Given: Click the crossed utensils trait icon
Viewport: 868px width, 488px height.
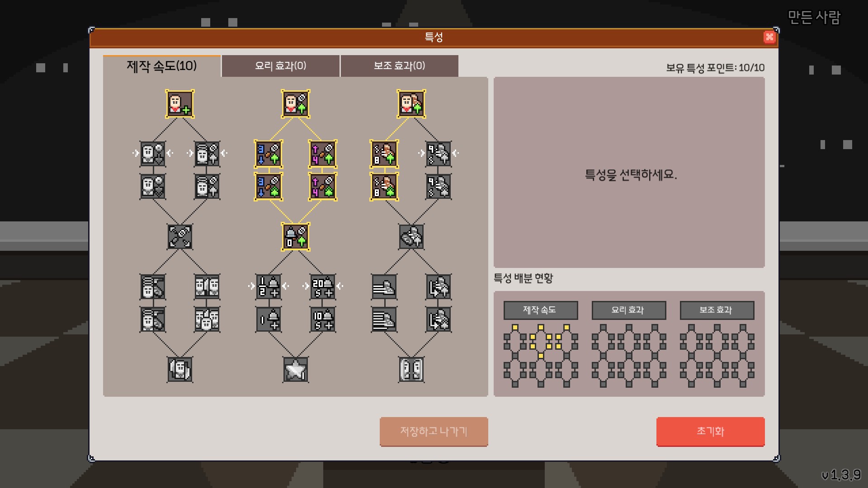Looking at the screenshot, I should tap(180, 237).
